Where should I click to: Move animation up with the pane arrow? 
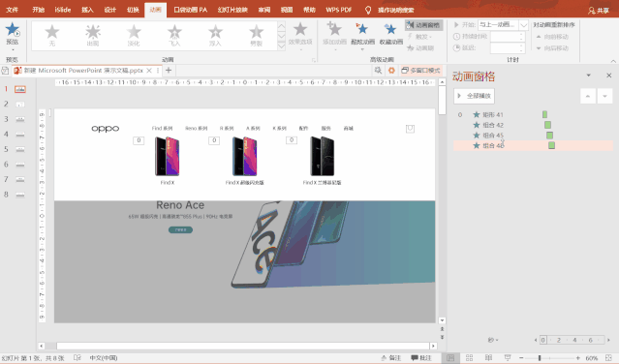click(x=588, y=96)
